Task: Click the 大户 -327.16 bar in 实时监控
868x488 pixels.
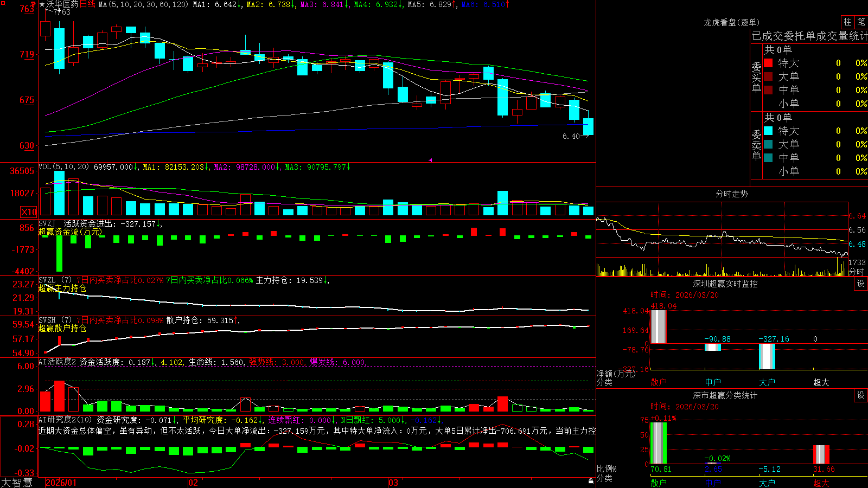Action: (767, 356)
